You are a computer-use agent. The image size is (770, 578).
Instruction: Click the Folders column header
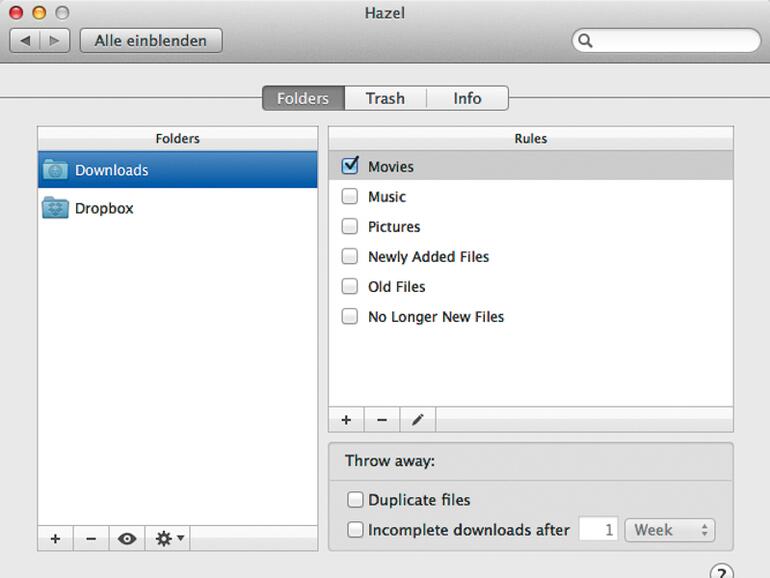click(x=178, y=138)
